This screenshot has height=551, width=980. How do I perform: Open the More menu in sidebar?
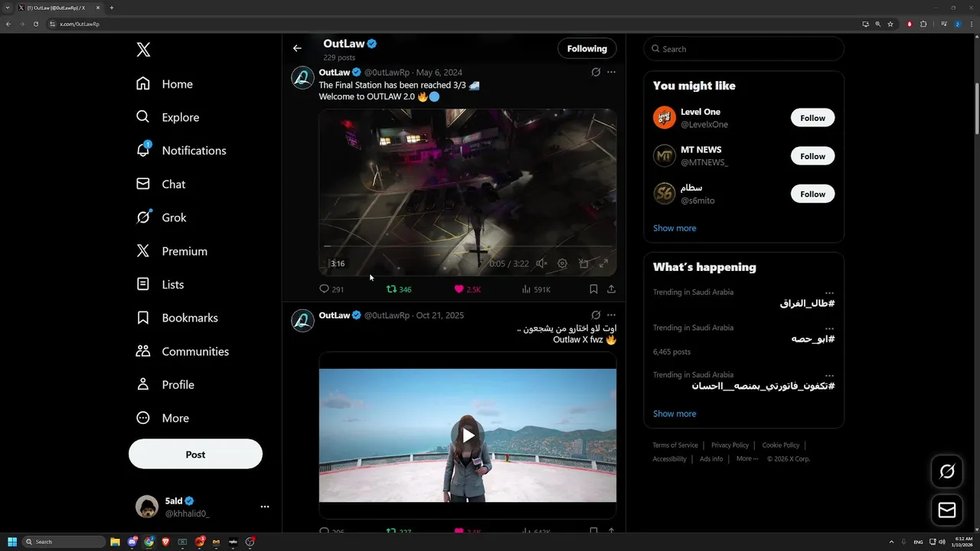click(162, 418)
